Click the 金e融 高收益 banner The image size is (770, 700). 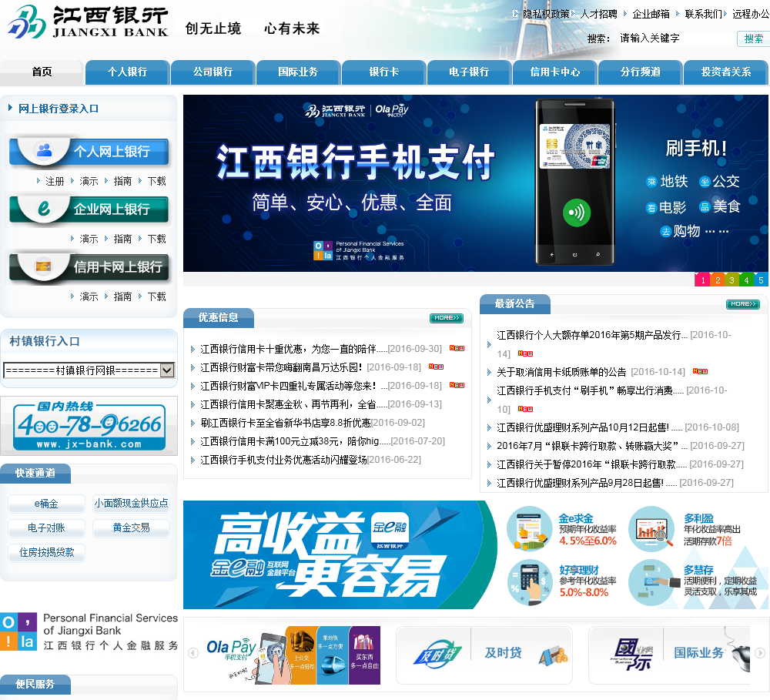pos(340,554)
